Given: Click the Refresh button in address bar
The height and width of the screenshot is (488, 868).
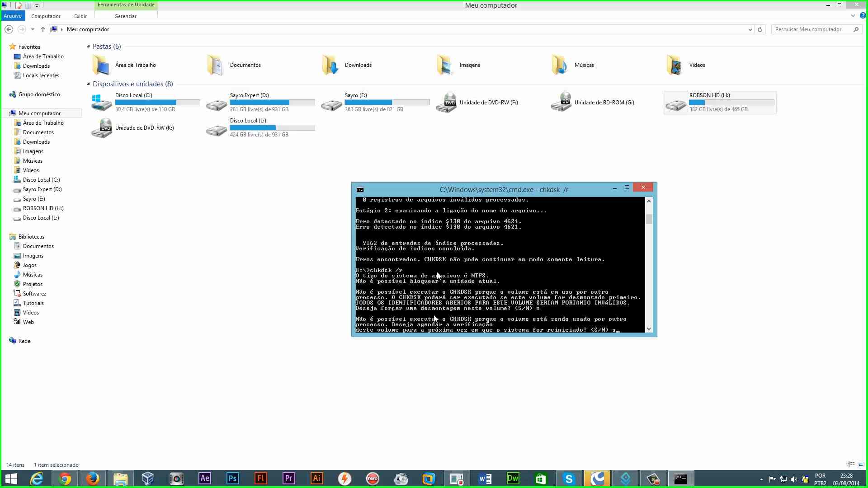Looking at the screenshot, I should [x=760, y=29].
